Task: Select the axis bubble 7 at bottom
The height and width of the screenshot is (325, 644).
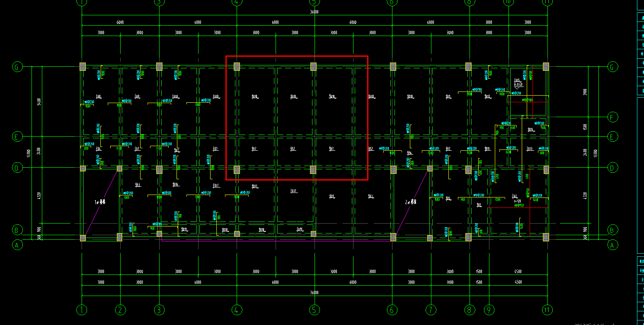Action: point(431,310)
